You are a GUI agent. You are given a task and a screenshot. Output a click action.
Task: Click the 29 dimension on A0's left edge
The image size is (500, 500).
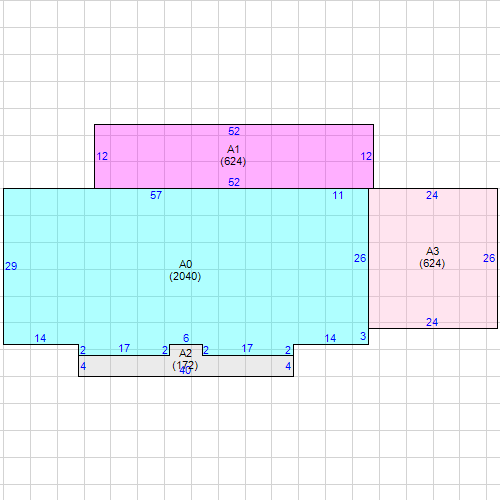coord(11,266)
